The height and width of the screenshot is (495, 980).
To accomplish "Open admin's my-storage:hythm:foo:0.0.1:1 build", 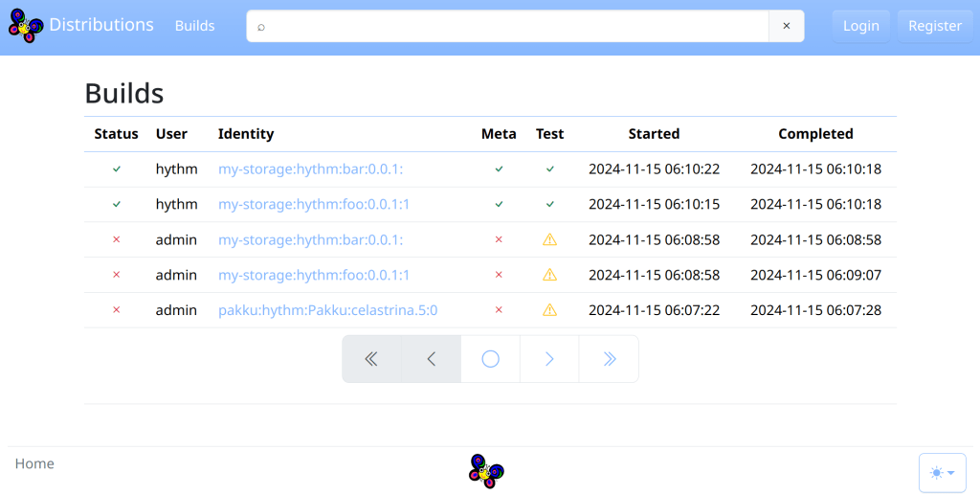I will pos(314,275).
